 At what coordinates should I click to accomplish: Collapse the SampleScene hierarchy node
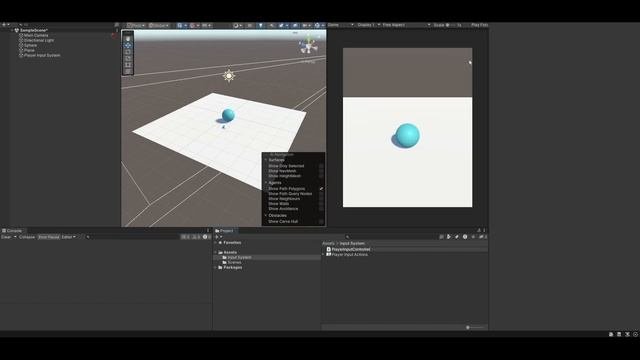coord(12,30)
